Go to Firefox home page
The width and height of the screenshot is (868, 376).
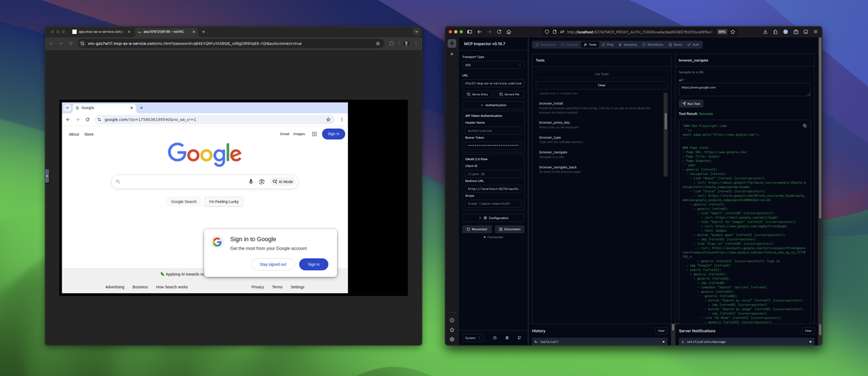click(x=509, y=32)
